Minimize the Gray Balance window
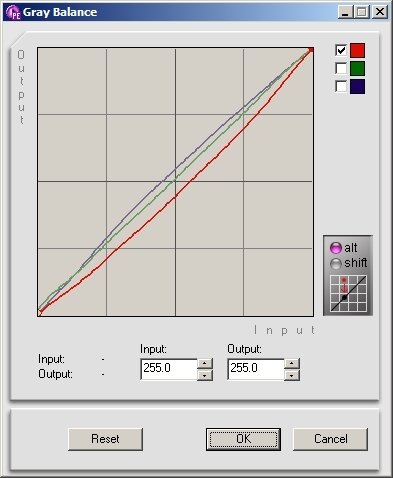 pos(345,12)
